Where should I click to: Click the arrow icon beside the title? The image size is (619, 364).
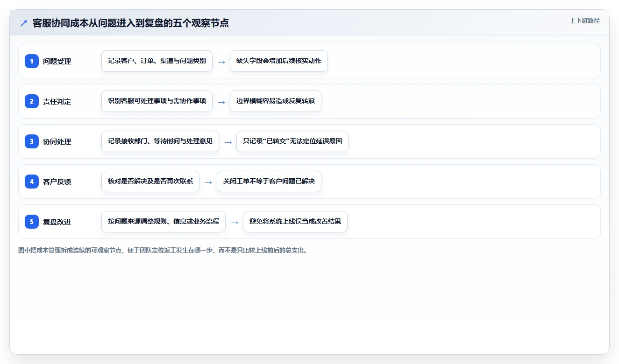[24, 23]
